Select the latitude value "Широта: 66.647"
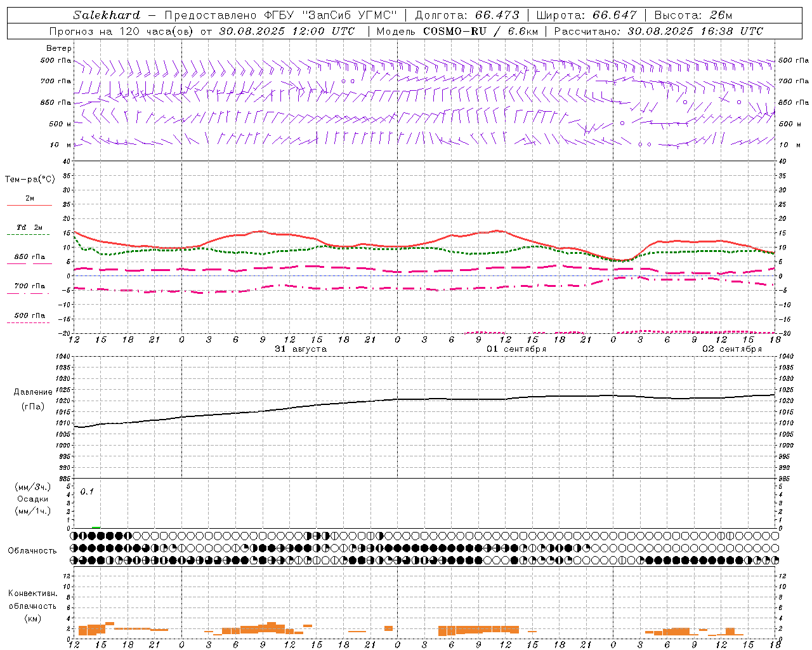This screenshot has width=812, height=650. (586, 15)
